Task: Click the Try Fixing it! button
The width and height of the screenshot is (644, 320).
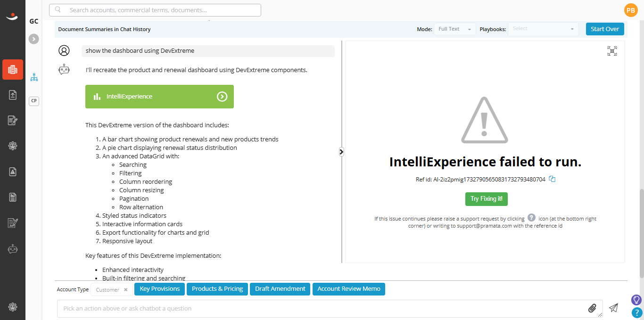Action: tap(486, 199)
